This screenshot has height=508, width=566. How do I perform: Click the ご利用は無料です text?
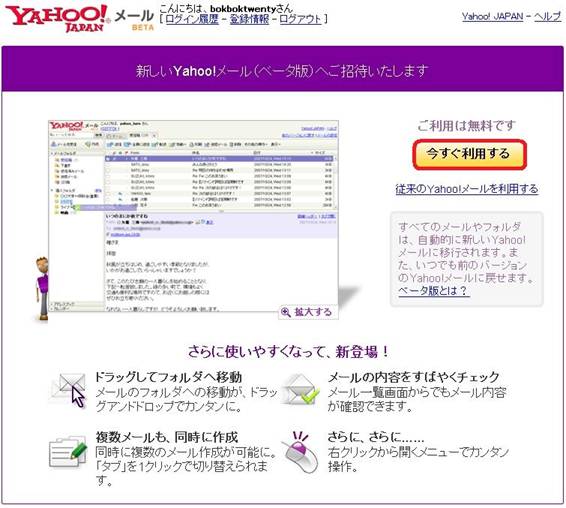(x=466, y=126)
